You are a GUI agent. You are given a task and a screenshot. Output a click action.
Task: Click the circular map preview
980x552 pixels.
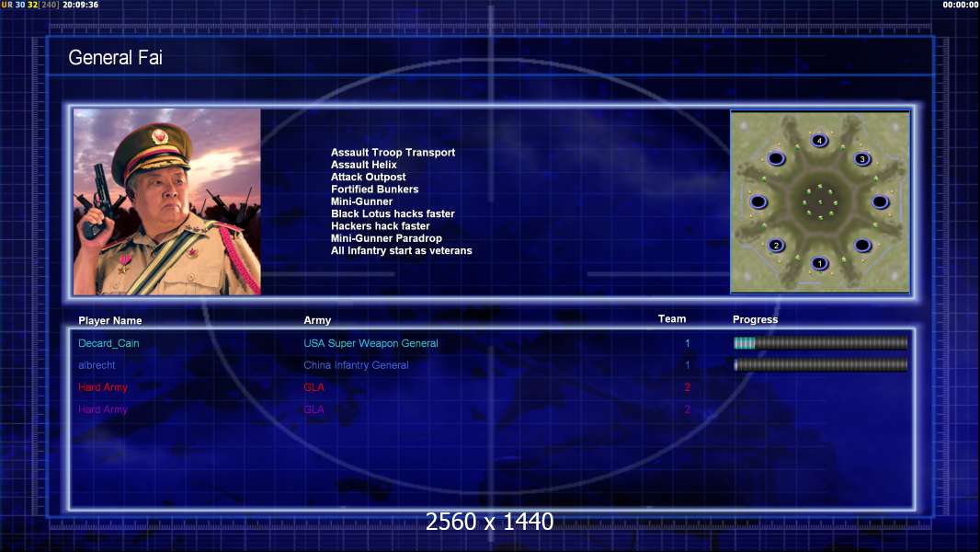click(820, 201)
